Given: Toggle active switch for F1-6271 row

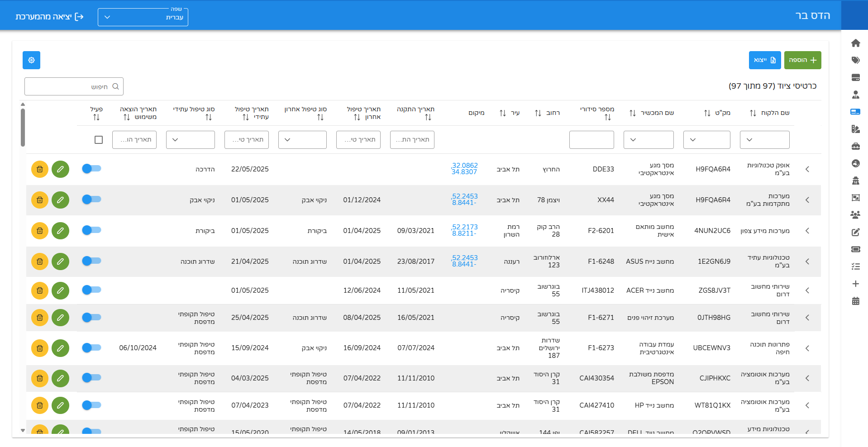Looking at the screenshot, I should click(91, 318).
